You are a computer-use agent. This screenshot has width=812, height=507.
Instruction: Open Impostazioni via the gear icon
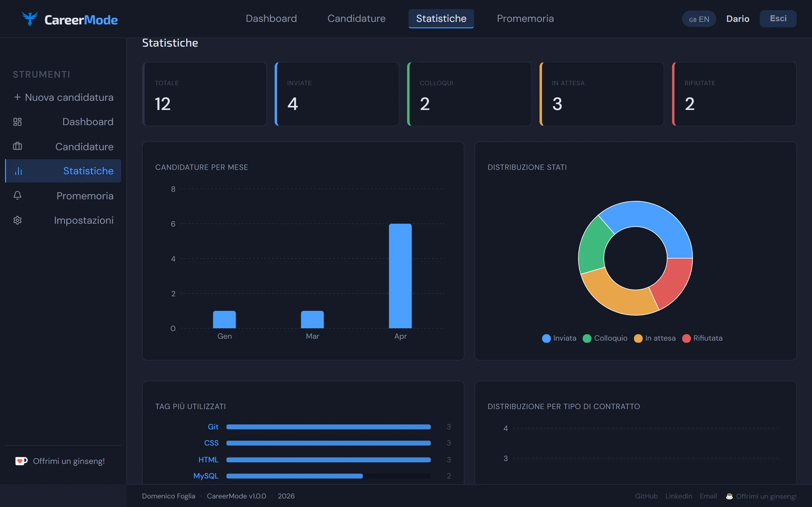(x=17, y=220)
